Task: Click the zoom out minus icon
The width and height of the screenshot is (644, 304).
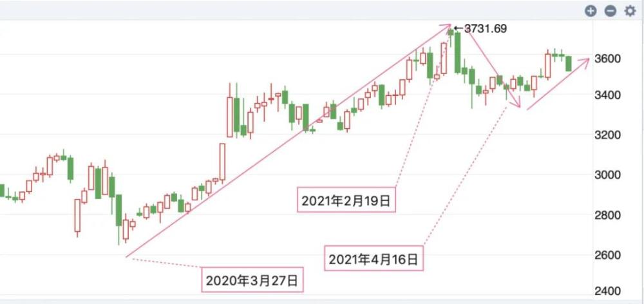Action: (611, 11)
